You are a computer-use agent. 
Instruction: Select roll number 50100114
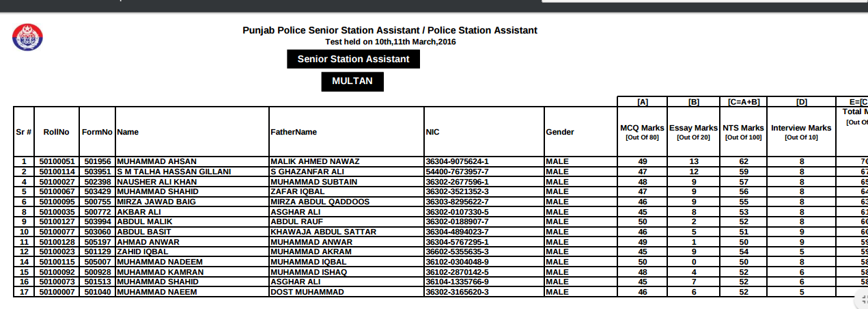[57, 171]
